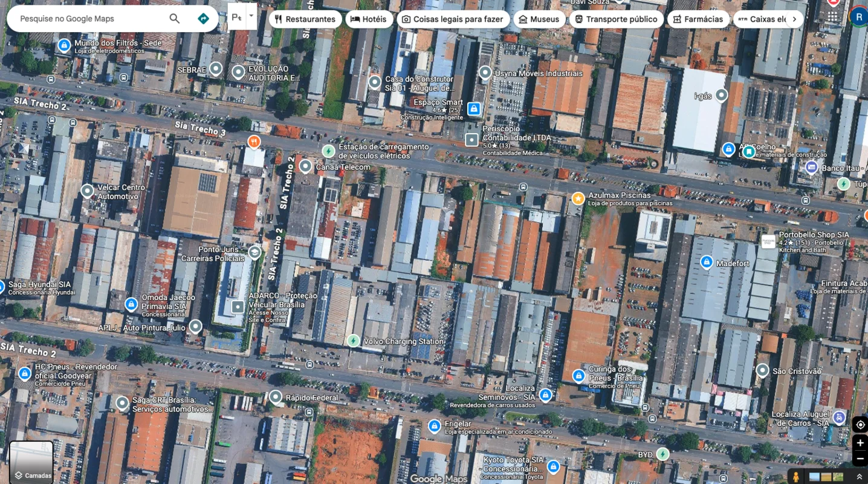
Task: Open the Localiza Seminovos pin
Action: pyautogui.click(x=545, y=395)
